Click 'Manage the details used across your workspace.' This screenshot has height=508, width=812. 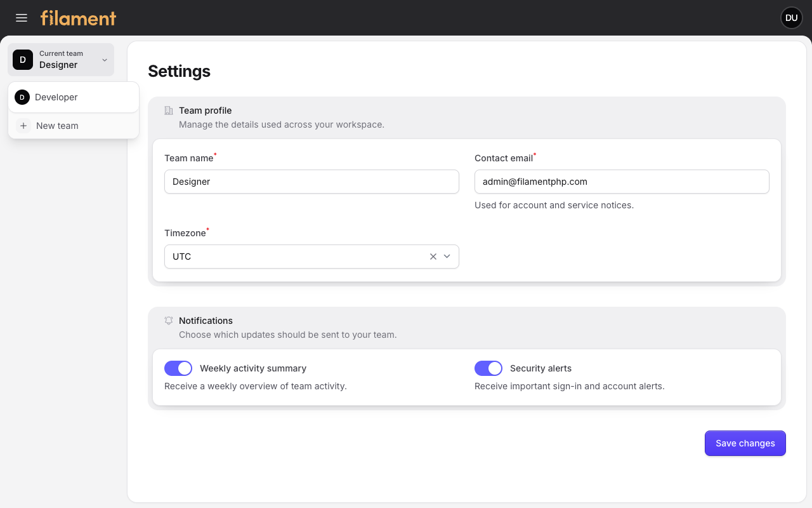pos(282,124)
